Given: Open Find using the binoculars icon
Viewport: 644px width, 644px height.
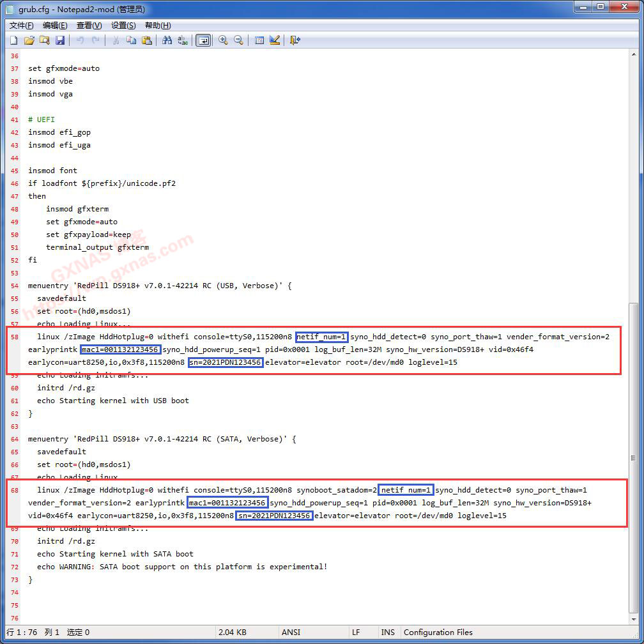Looking at the screenshot, I should [166, 40].
